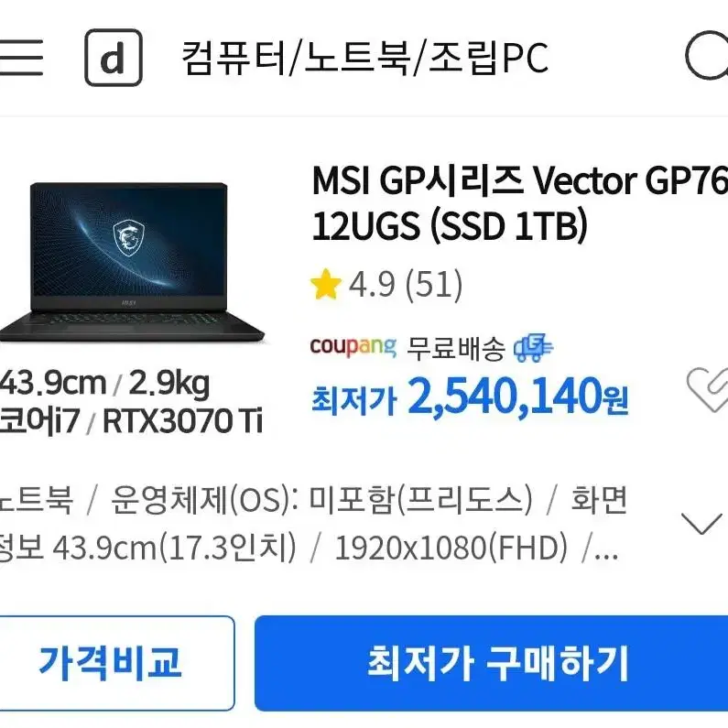Click the 코어i7 / RTX3070 Ti spec label
This screenshot has height=728, width=728.
click(131, 421)
